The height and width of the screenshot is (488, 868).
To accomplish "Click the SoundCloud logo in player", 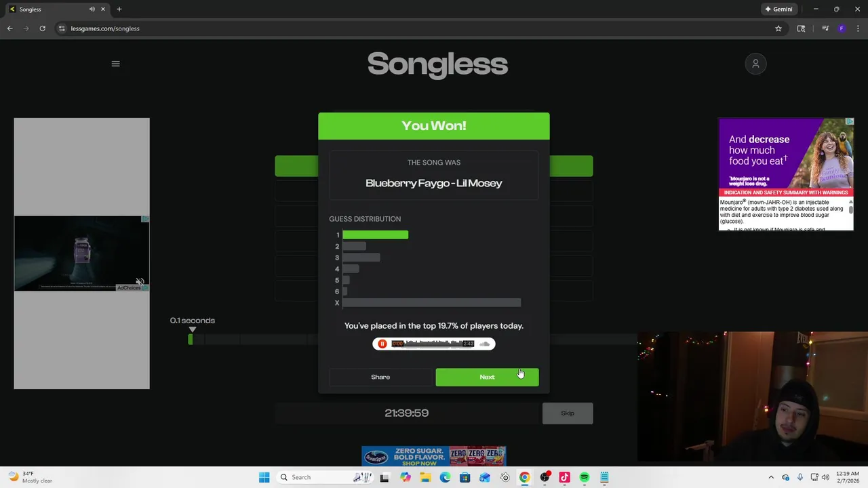I will click(x=484, y=344).
